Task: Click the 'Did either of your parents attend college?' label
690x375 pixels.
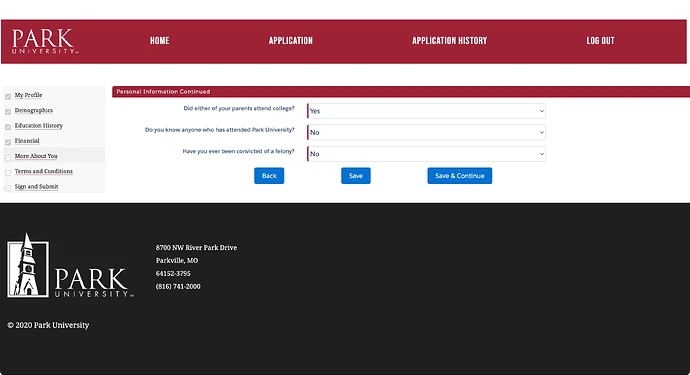Action: (x=239, y=108)
